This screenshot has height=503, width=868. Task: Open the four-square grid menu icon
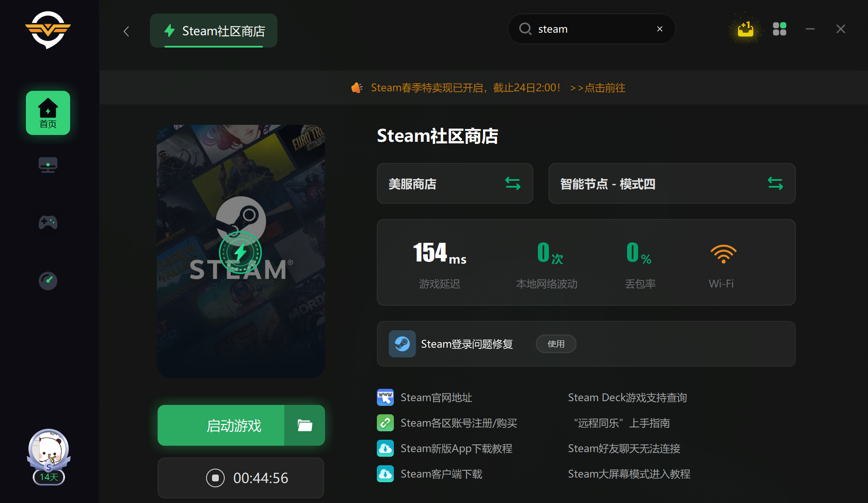click(779, 29)
